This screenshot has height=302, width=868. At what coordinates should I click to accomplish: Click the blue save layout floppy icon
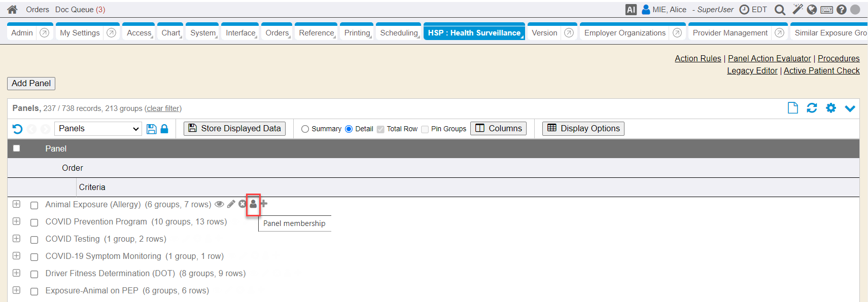coord(151,129)
